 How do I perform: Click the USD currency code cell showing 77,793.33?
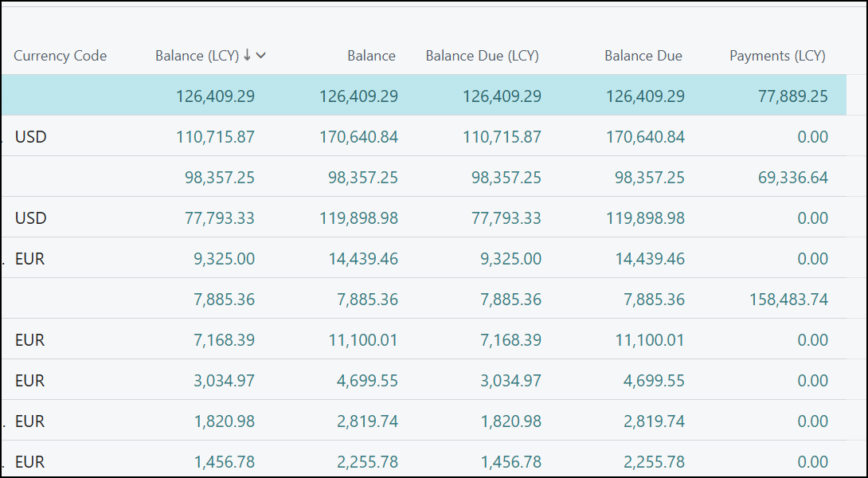(x=29, y=217)
